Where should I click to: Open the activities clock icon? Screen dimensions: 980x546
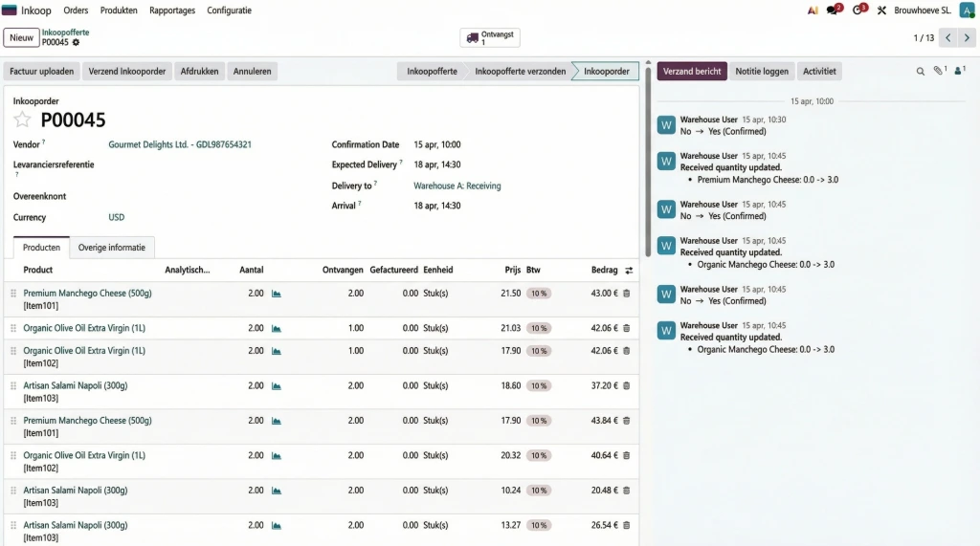coord(857,11)
